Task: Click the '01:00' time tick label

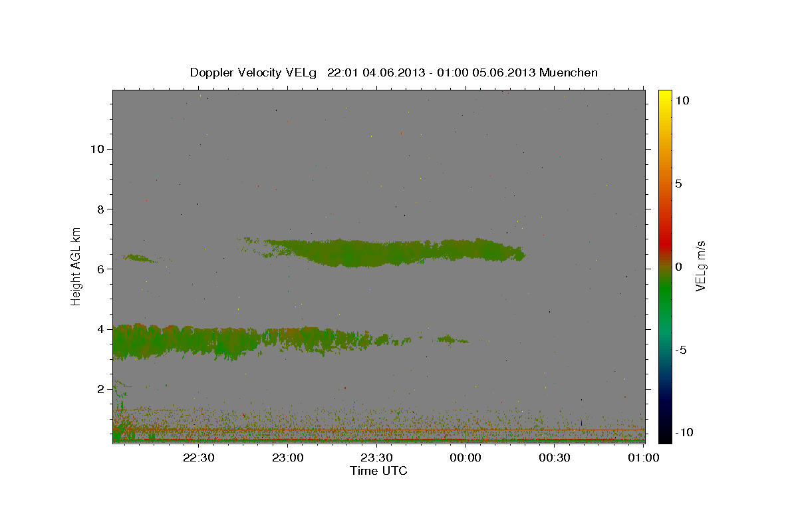Action: tap(643, 458)
